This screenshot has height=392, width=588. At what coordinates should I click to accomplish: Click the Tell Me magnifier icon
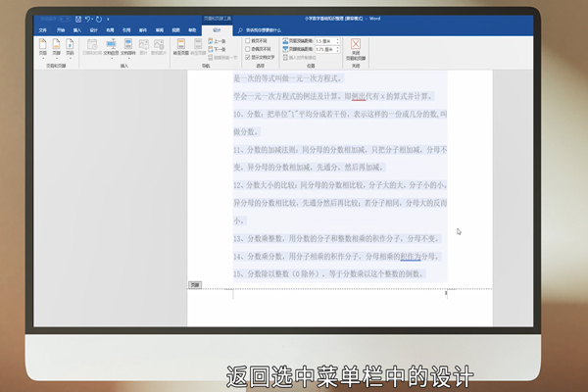click(x=240, y=30)
